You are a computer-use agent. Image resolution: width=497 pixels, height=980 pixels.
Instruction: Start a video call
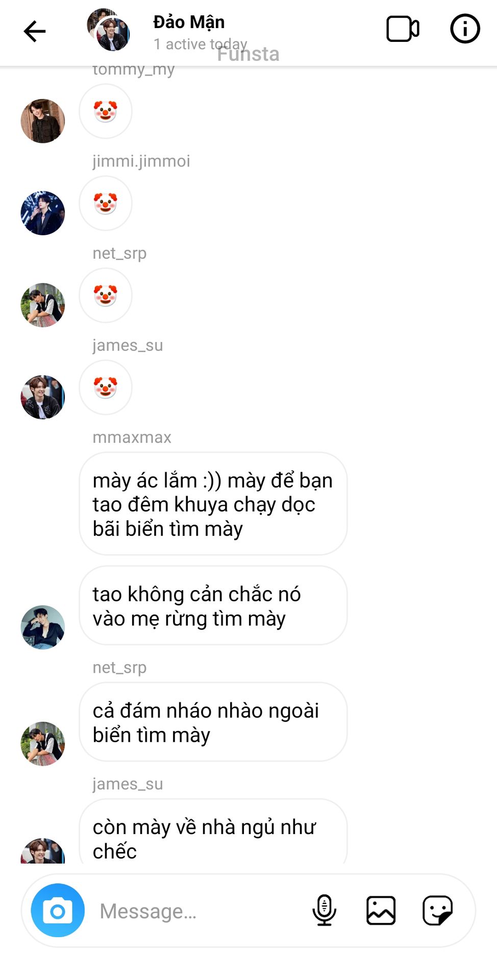[403, 29]
